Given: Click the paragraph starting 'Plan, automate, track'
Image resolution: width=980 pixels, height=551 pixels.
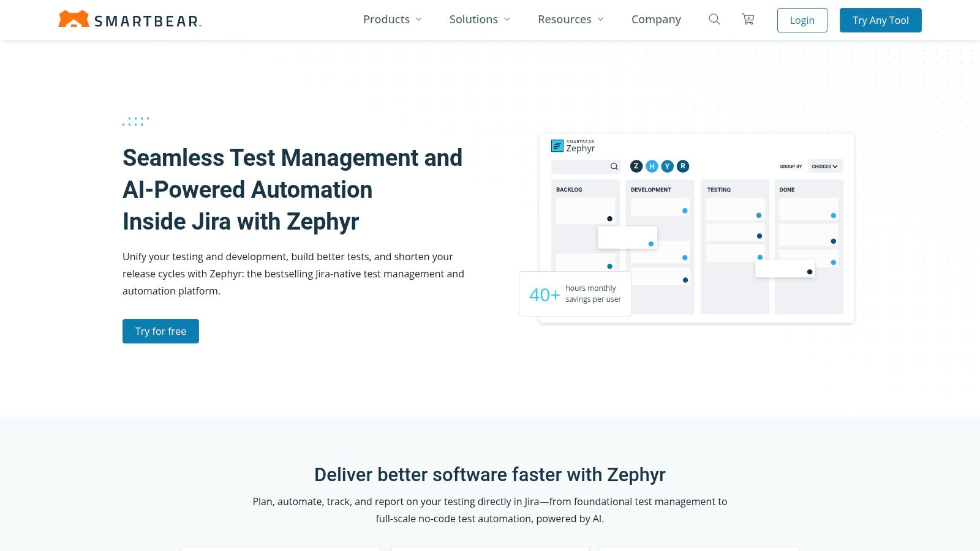Looking at the screenshot, I should 490,510.
